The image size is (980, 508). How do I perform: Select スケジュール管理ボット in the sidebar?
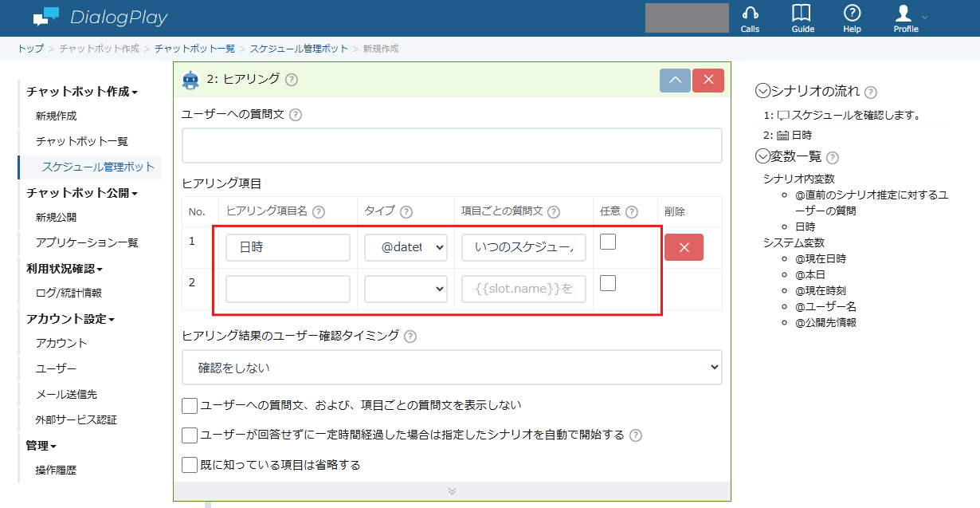pos(98,167)
